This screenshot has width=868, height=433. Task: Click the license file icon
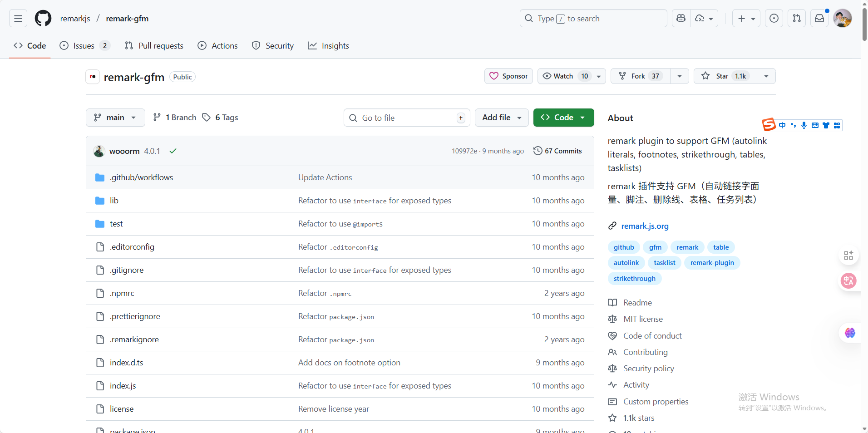[100, 409]
